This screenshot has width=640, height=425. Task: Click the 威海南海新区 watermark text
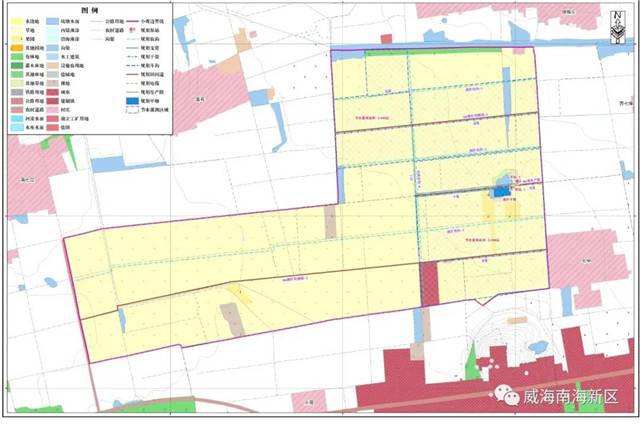pyautogui.click(x=570, y=398)
